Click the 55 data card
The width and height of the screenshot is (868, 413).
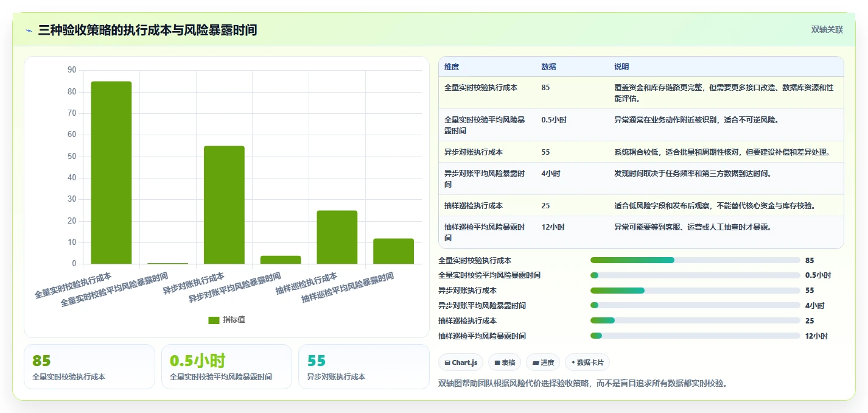(364, 367)
